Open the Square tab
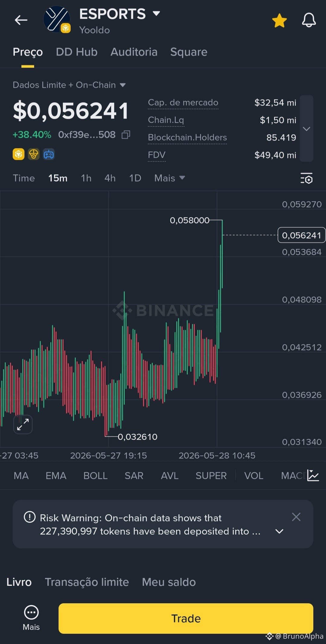 [189, 52]
